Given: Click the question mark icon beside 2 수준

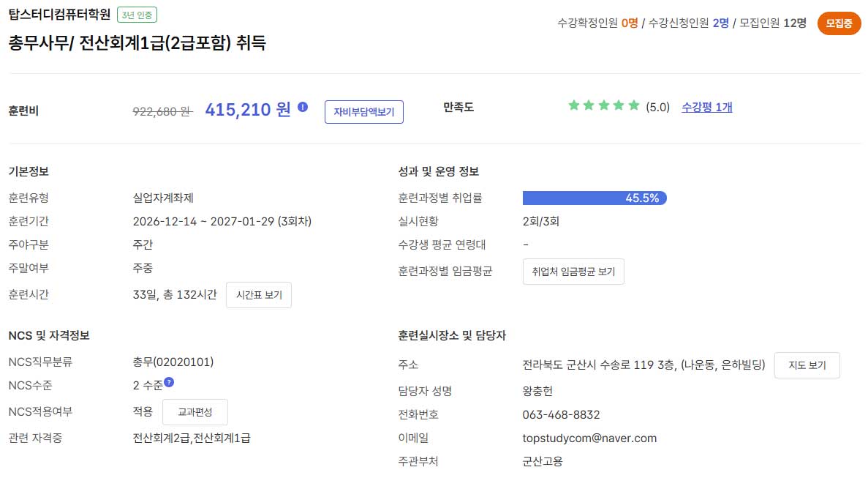Looking at the screenshot, I should (169, 381).
